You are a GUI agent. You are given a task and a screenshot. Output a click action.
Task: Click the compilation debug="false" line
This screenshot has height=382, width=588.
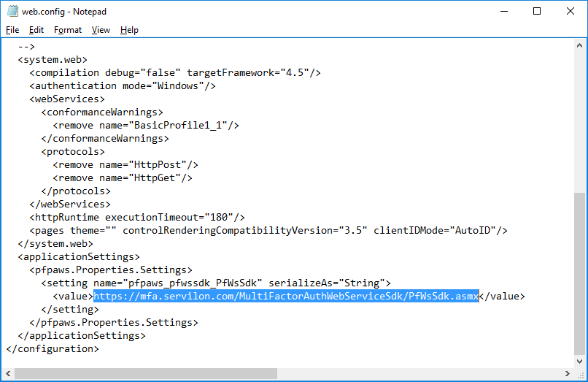pos(175,72)
